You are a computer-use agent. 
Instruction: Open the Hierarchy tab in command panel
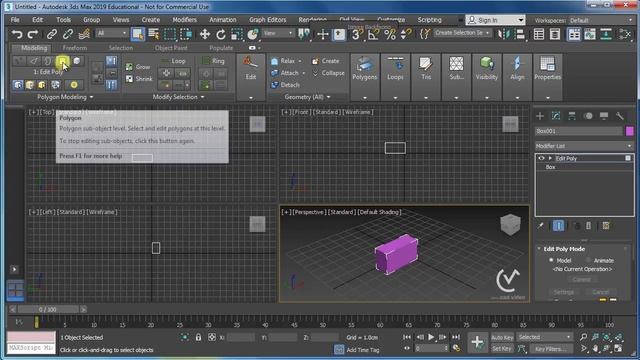click(571, 116)
